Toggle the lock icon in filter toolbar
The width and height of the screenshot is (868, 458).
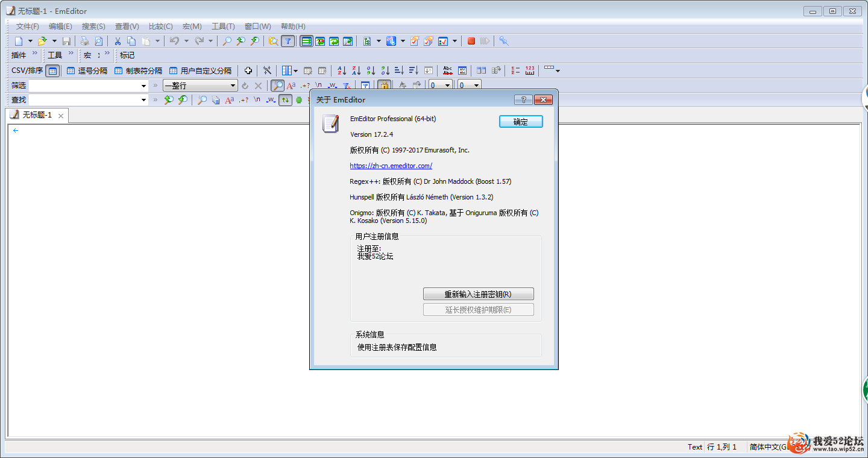[x=384, y=86]
